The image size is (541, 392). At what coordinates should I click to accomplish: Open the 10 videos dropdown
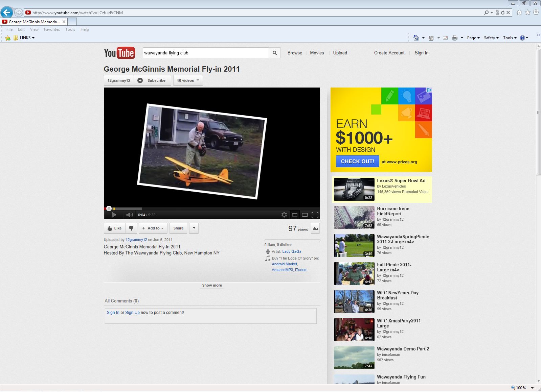(188, 80)
